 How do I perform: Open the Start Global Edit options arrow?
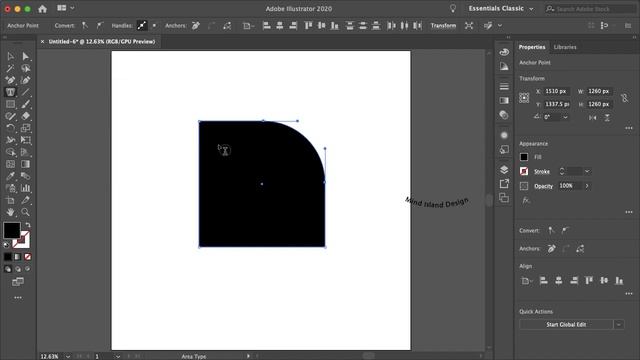click(619, 324)
